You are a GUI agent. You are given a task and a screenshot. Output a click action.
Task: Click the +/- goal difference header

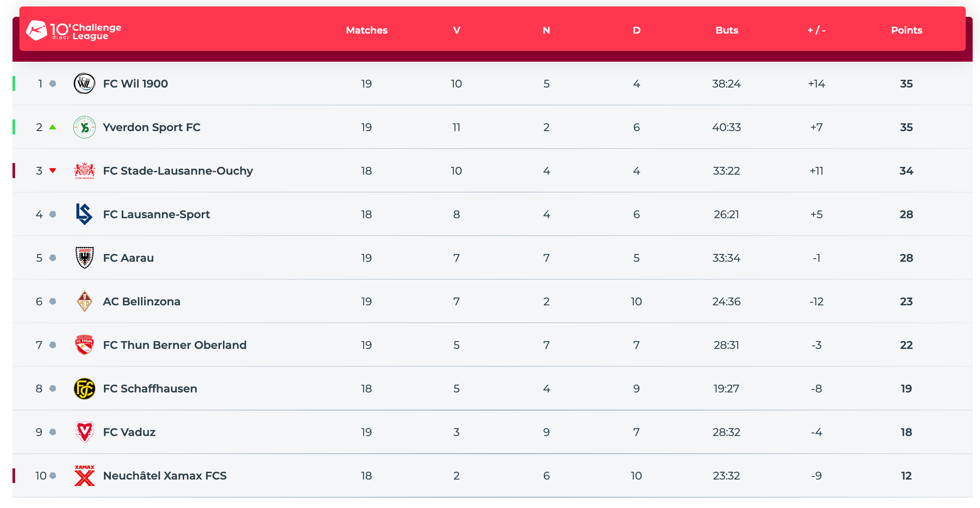click(x=816, y=30)
